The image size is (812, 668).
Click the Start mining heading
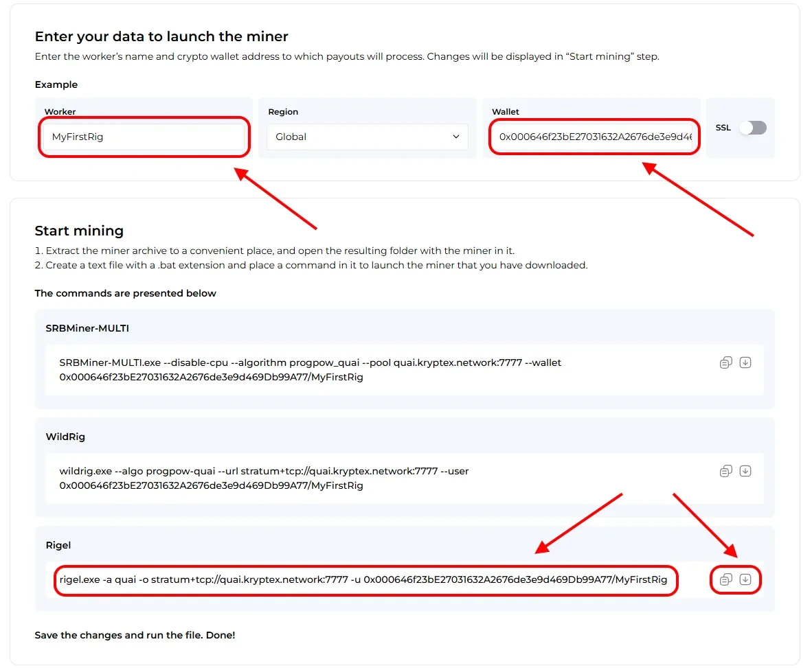[x=79, y=231]
